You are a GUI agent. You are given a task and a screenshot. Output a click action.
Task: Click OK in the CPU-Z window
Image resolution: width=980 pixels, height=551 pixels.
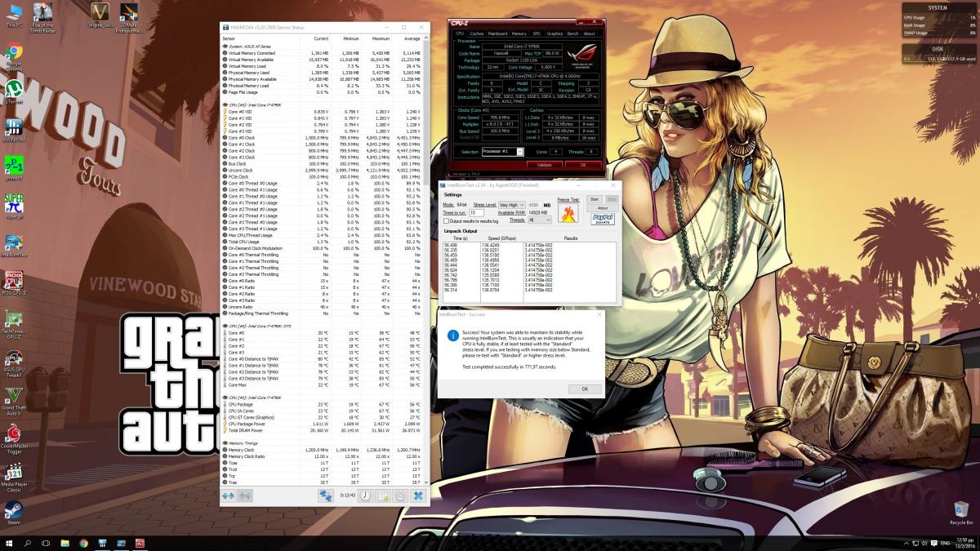click(x=583, y=164)
